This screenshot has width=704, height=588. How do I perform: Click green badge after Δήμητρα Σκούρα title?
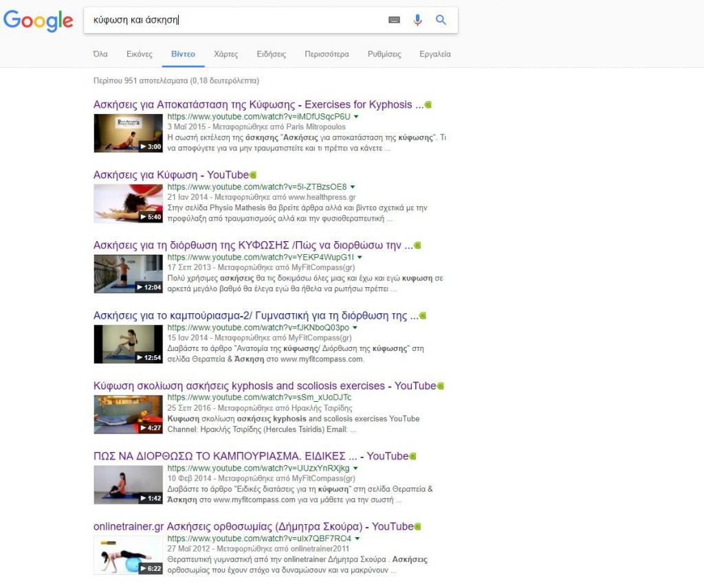click(x=418, y=527)
